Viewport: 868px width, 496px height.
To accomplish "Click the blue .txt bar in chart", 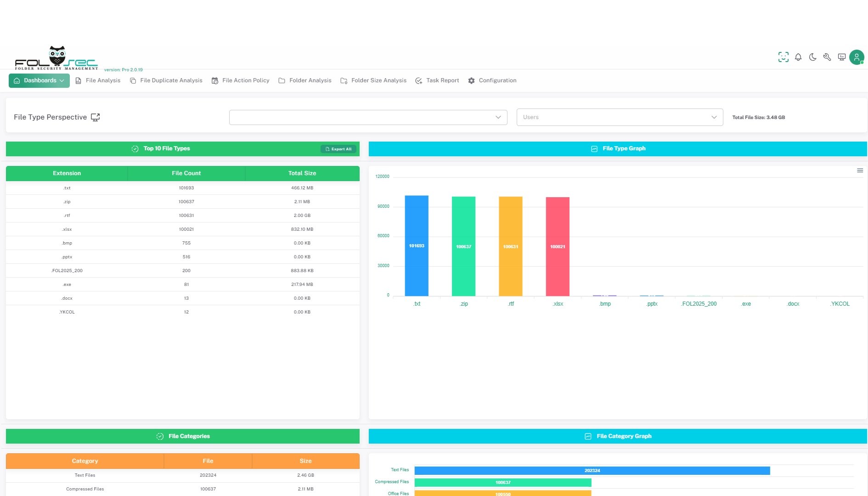I will point(416,246).
